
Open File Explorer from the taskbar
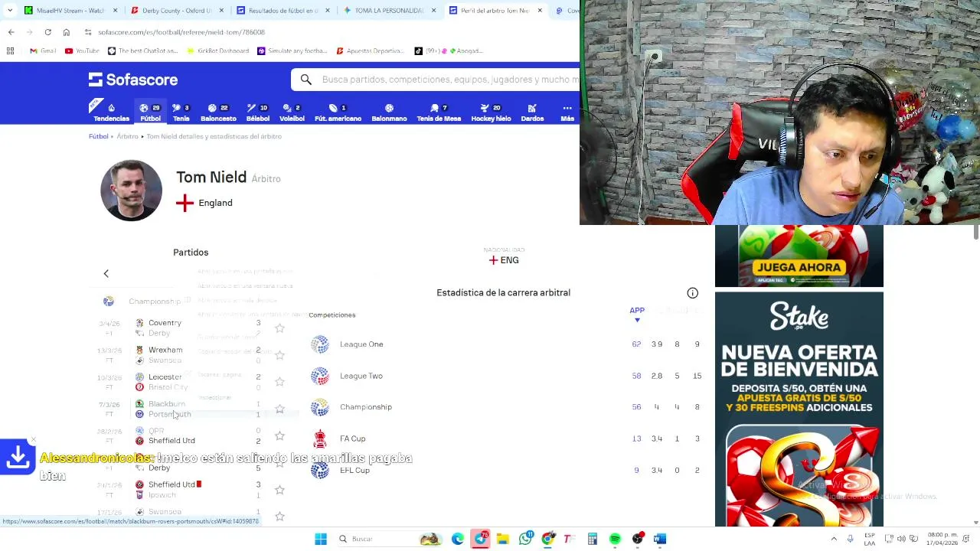tap(502, 539)
